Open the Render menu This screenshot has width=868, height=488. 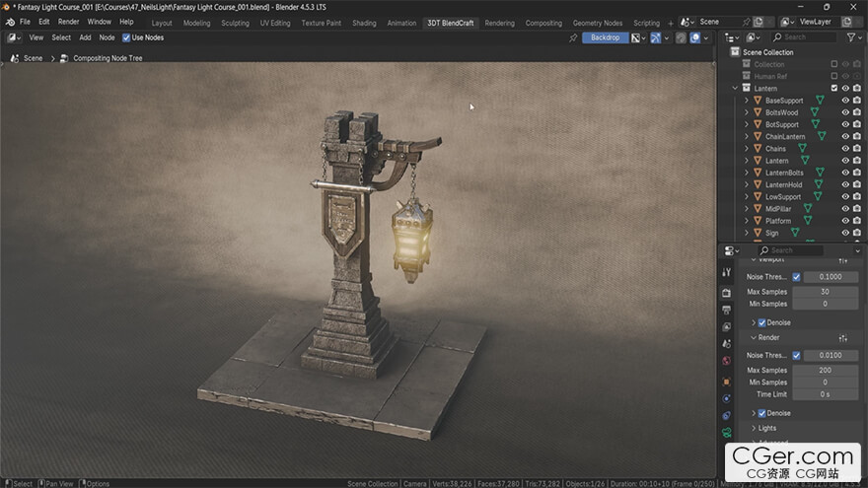tap(68, 22)
